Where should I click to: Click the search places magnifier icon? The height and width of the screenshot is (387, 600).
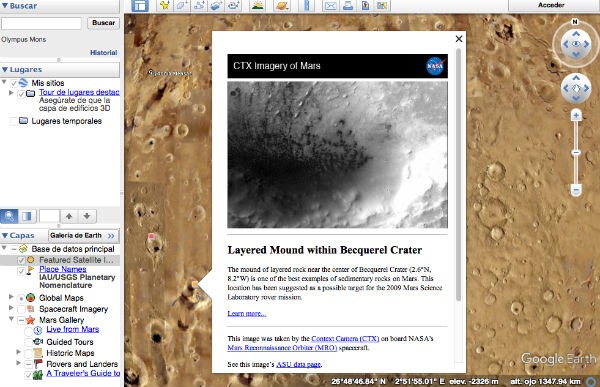point(9,216)
